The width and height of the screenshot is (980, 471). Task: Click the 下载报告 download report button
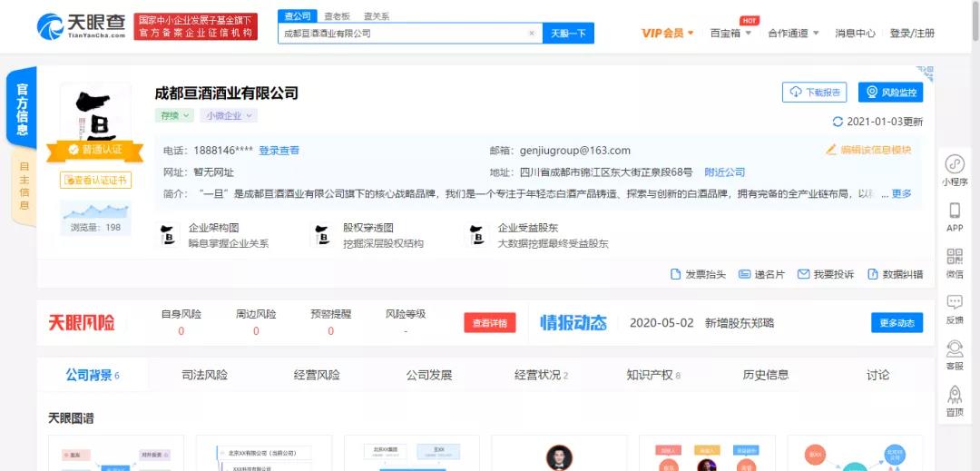(x=814, y=93)
